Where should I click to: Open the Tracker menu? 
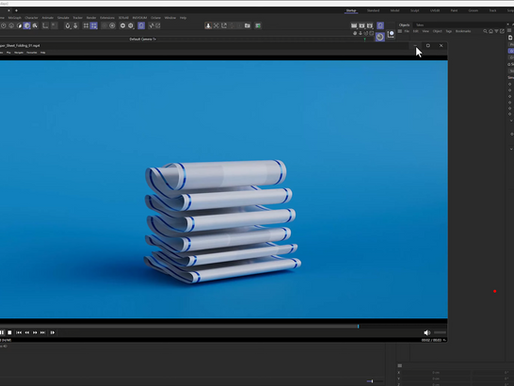coord(78,18)
